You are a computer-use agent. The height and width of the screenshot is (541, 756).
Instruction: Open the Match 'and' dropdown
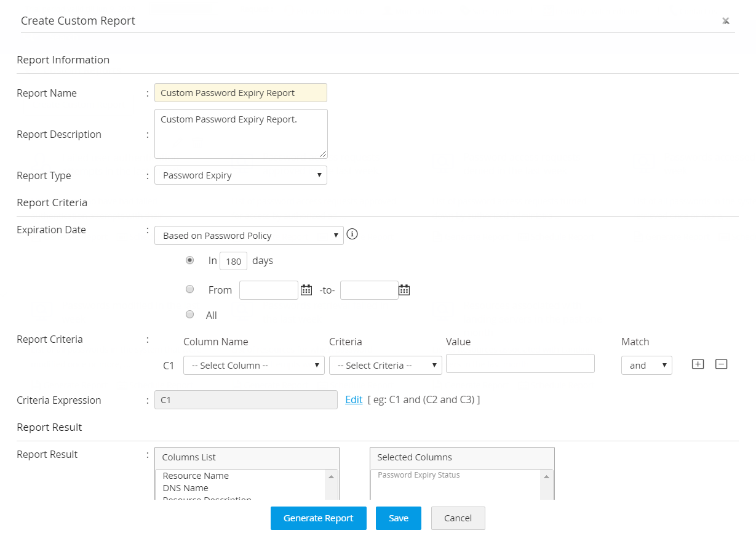tap(647, 365)
